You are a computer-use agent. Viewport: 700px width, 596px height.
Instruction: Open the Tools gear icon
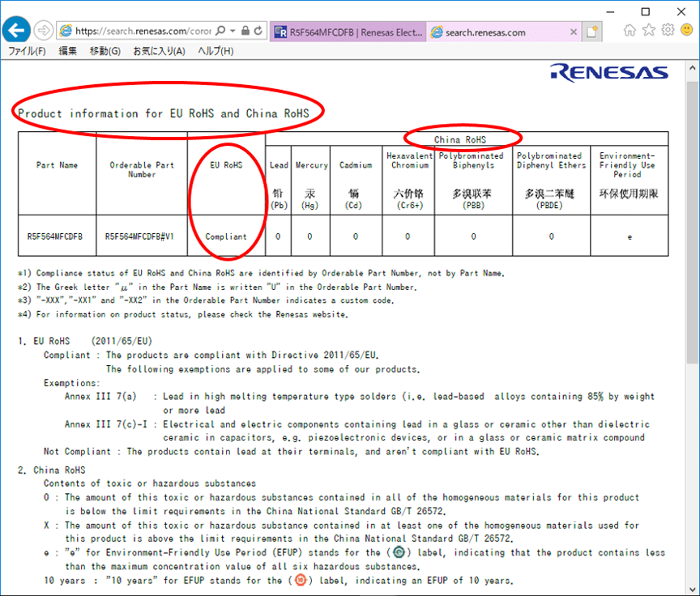tap(668, 31)
